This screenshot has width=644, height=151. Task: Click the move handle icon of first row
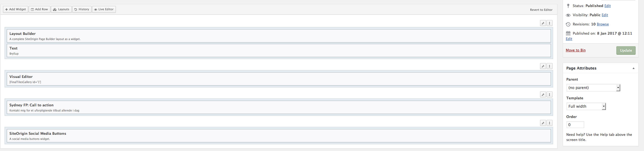tap(550, 23)
